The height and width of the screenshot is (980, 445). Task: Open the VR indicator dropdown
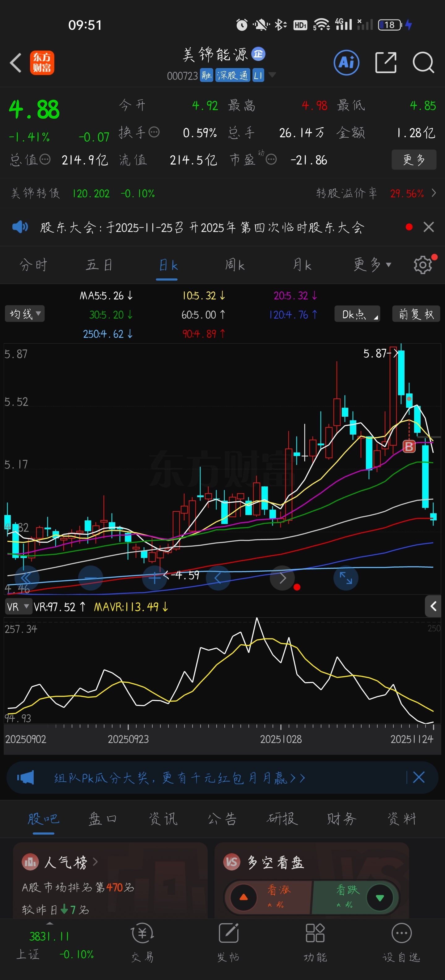(x=18, y=606)
